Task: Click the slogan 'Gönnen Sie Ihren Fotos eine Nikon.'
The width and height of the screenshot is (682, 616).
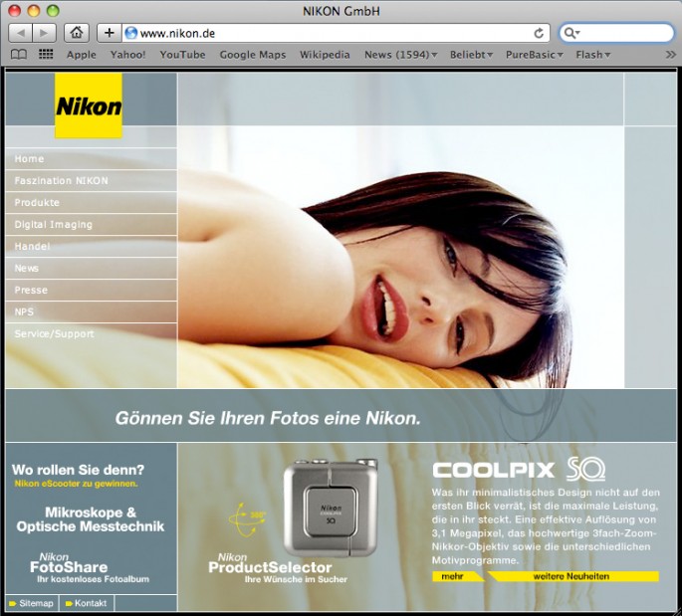Action: click(268, 418)
